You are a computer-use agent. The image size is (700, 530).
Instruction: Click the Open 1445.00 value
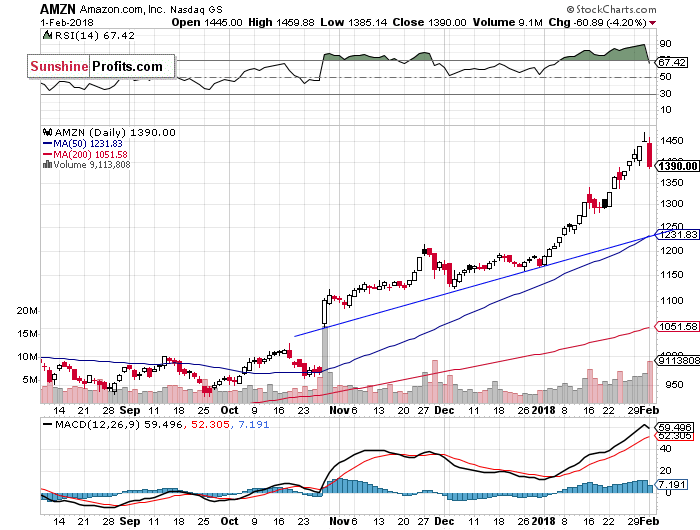point(207,22)
